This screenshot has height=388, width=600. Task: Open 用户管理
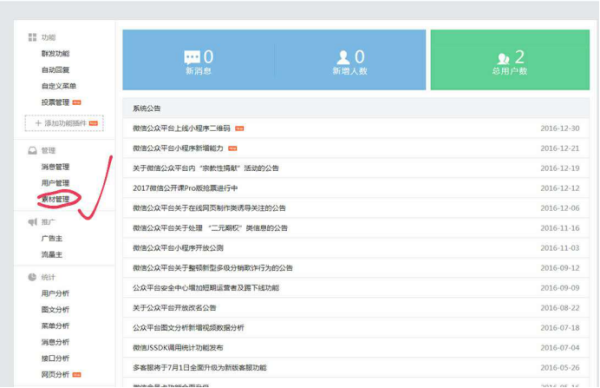tap(55, 183)
